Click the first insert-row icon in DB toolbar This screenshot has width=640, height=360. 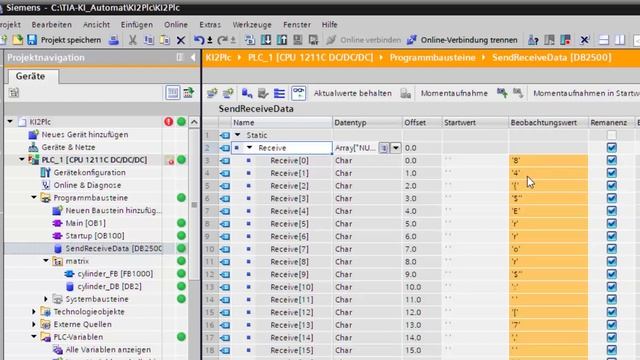tap(212, 93)
